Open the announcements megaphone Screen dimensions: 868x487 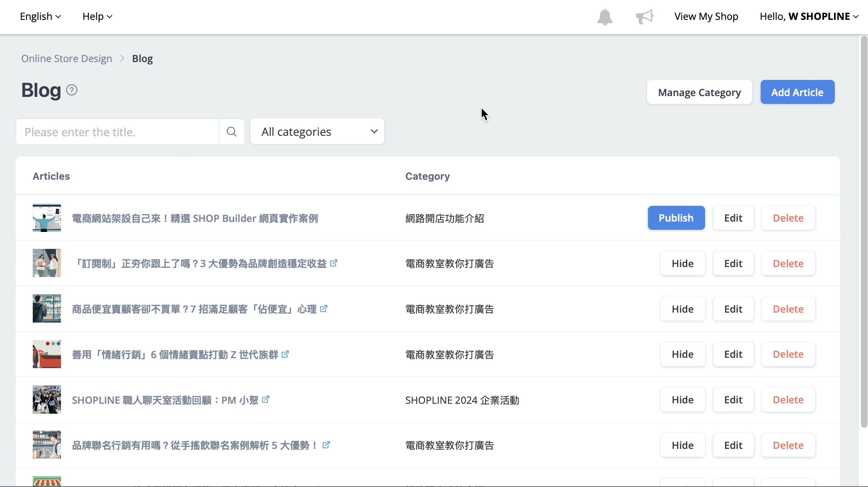(645, 17)
